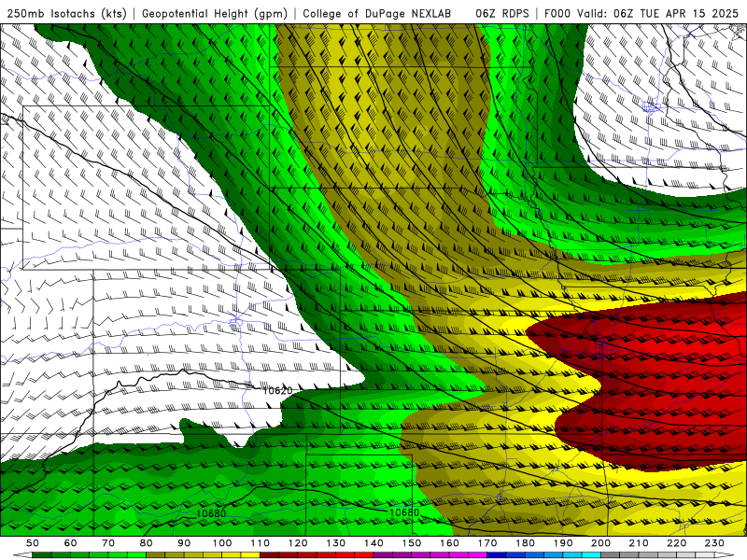Click the 100 knot colorbar label
Viewport: 747px width, 560px height.
[x=222, y=543]
